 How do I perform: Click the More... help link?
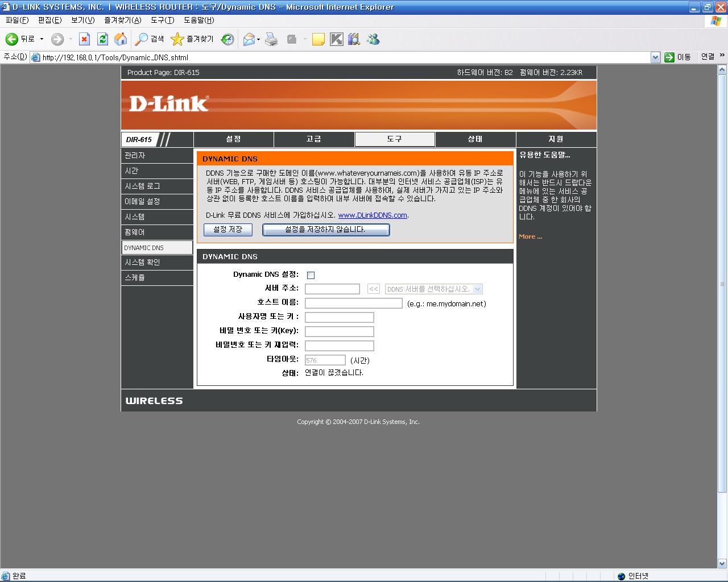pyautogui.click(x=530, y=236)
